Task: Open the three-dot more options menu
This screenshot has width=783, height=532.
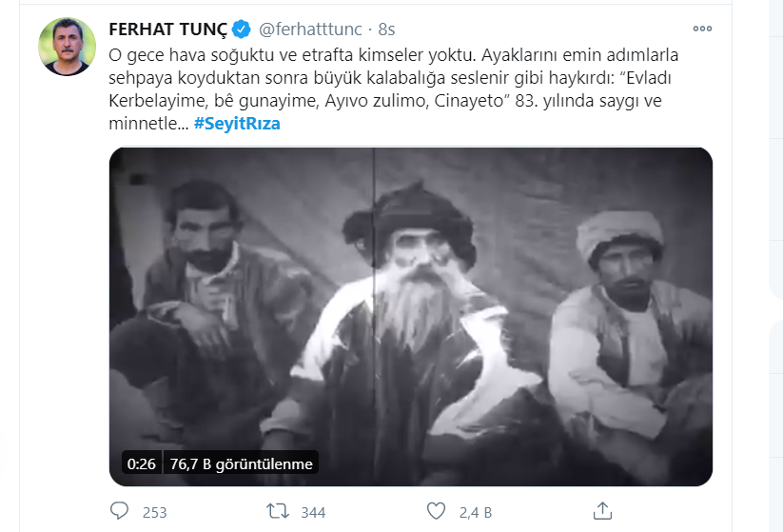Action: pos(702,29)
